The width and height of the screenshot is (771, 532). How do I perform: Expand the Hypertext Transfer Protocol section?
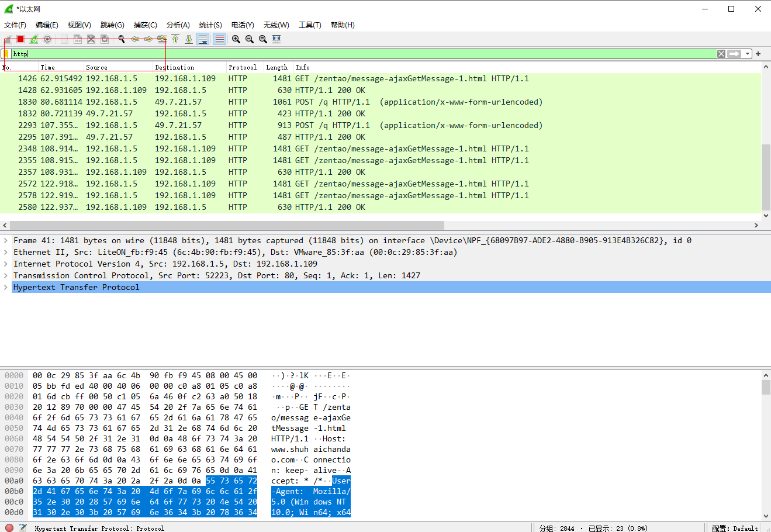tap(6, 286)
